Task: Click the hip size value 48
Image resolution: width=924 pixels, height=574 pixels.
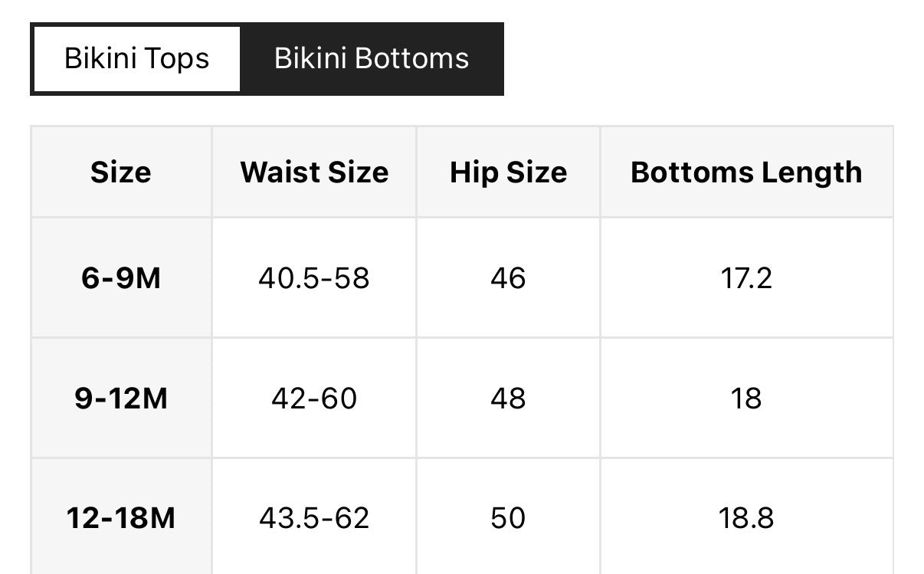Action: click(508, 399)
